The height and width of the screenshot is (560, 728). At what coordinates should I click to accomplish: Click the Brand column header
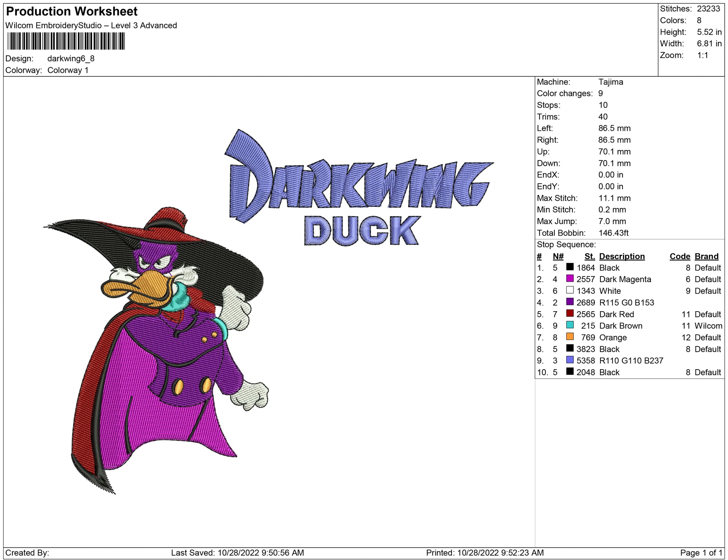tap(706, 256)
